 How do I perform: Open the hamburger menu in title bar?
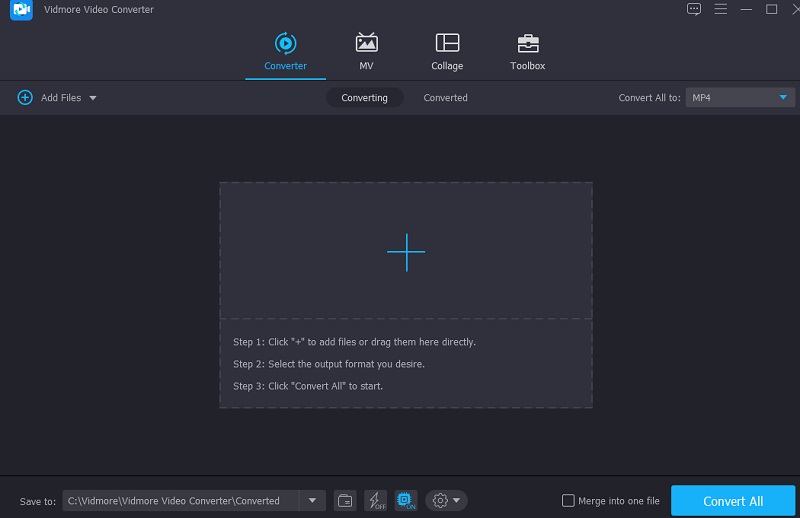(x=720, y=9)
